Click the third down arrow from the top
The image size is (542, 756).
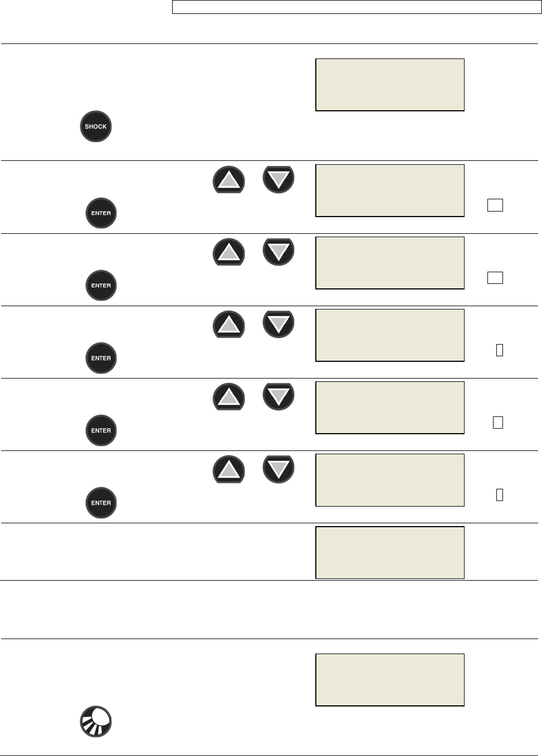[279, 324]
